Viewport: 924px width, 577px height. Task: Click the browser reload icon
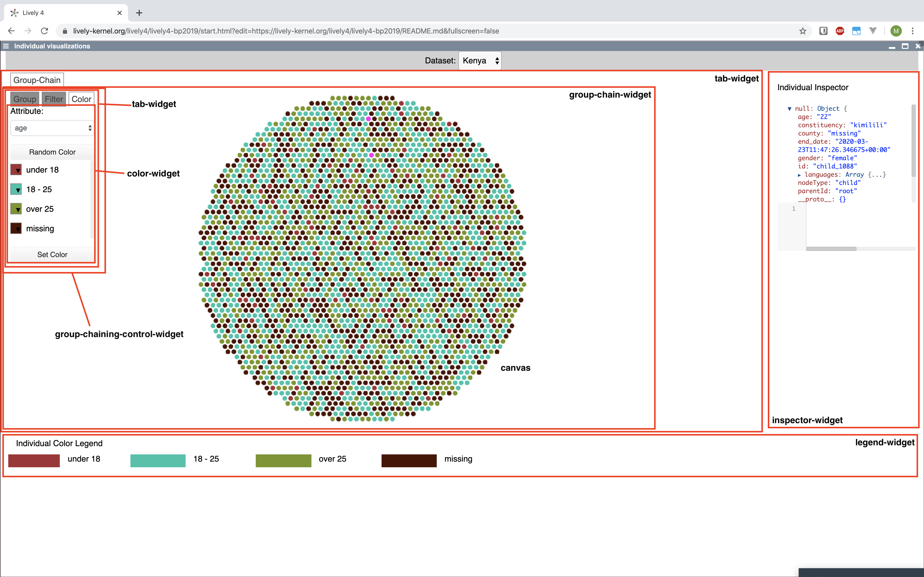click(x=44, y=31)
